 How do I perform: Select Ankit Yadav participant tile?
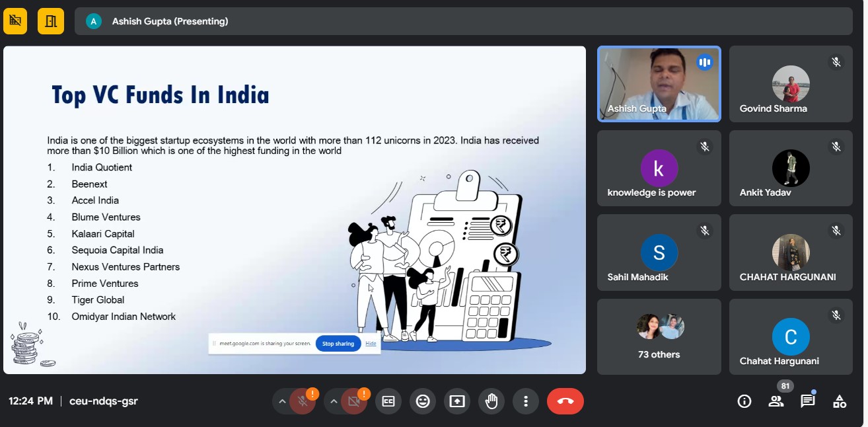(x=791, y=168)
